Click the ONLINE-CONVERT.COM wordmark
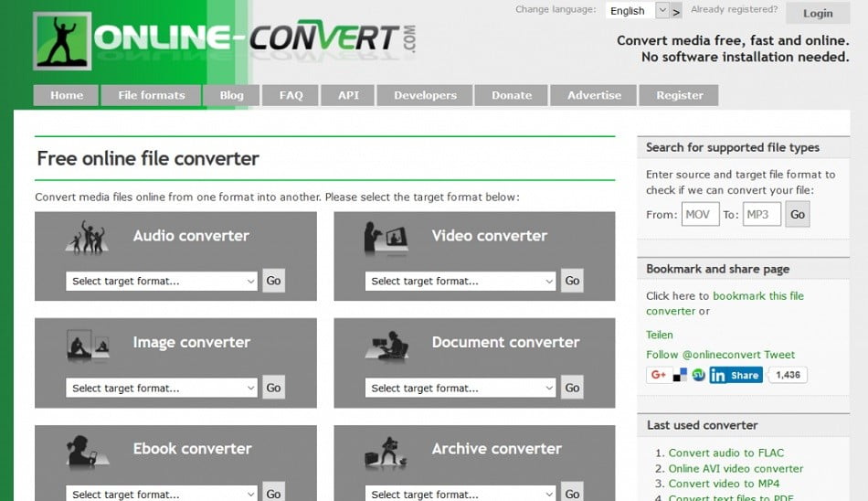The width and height of the screenshot is (868, 501). click(255, 38)
